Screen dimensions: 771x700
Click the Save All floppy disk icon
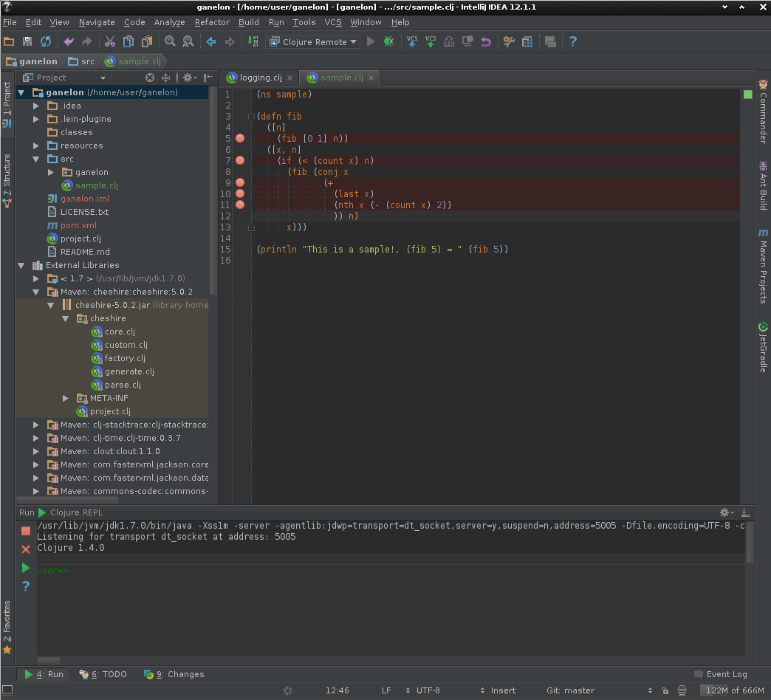pos(27,42)
